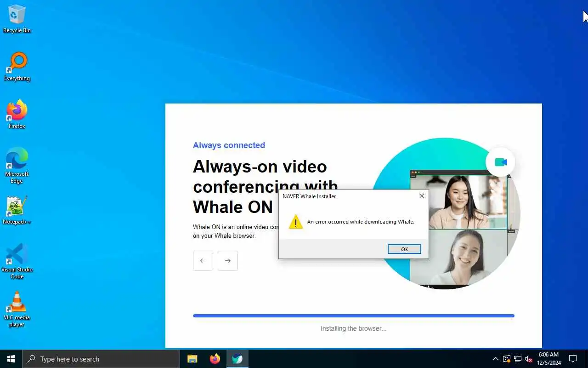The image size is (588, 368).
Task: Open the notification center
Action: 573,359
